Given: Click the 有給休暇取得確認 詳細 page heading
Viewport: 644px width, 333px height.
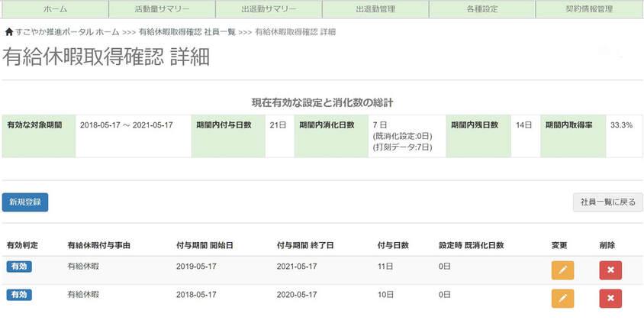Looking at the screenshot, I should coord(105,57).
